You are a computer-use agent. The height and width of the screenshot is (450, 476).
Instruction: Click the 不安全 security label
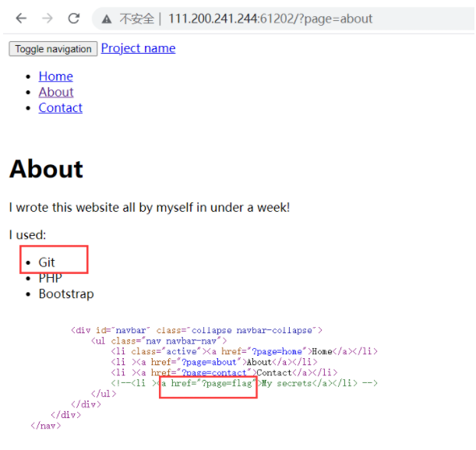[x=136, y=19]
